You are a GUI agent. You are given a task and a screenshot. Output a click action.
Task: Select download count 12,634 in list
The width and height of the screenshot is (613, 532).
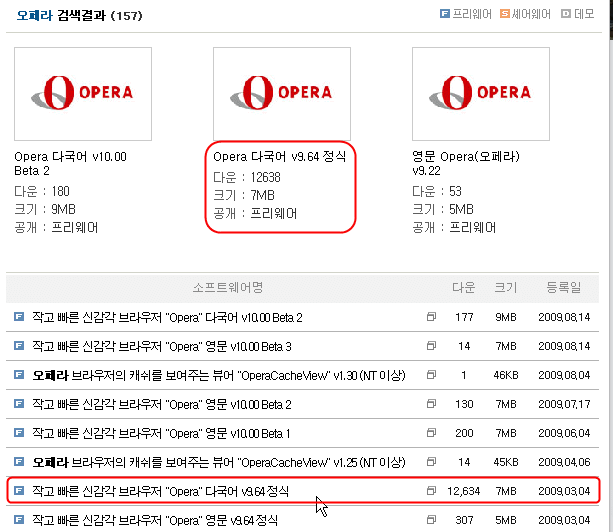pos(464,491)
